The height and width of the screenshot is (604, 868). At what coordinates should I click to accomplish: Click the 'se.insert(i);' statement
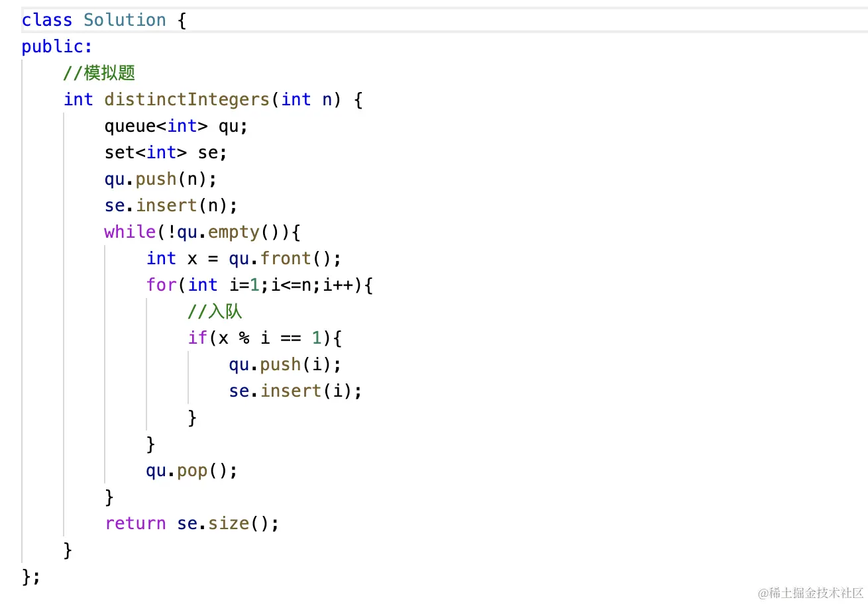[296, 391]
